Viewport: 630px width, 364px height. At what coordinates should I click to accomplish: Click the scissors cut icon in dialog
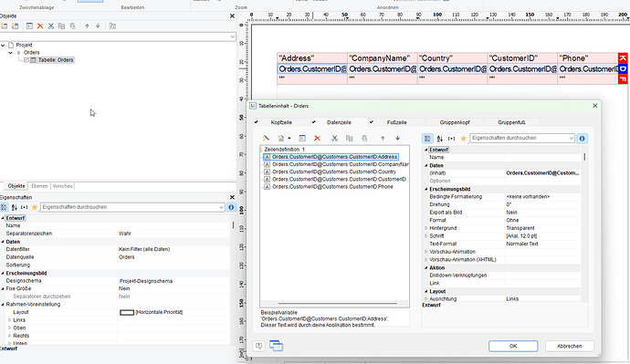(334, 139)
